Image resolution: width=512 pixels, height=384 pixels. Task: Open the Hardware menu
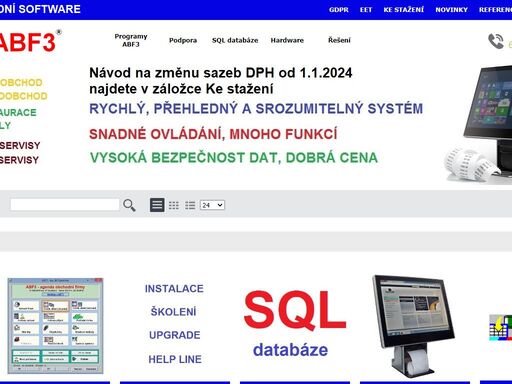(287, 40)
